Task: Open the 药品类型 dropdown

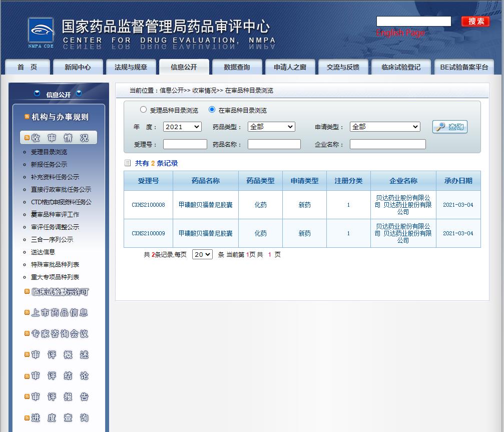Action: point(271,127)
